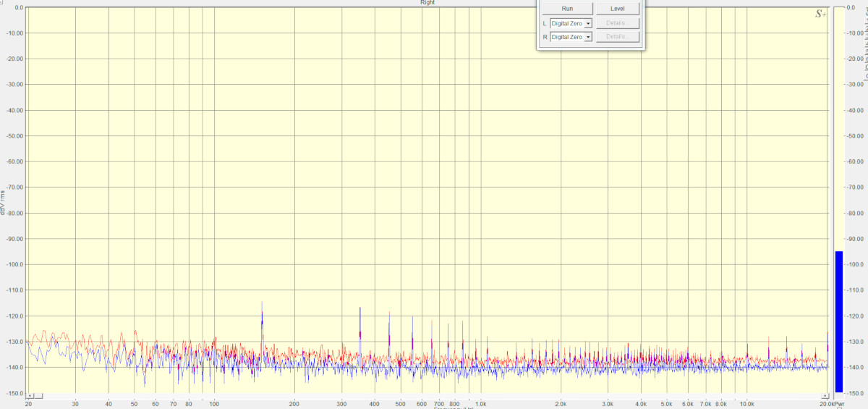Click the blue power level meter bar

click(x=838, y=321)
